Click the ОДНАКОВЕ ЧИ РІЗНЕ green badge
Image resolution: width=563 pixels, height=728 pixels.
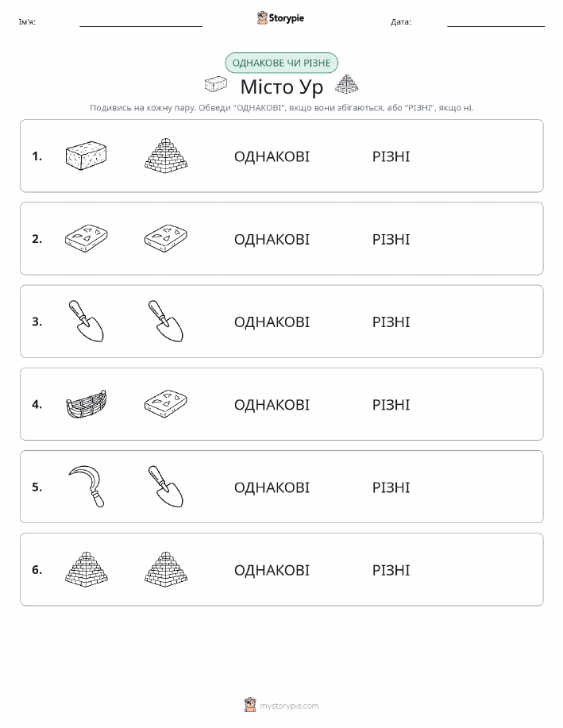[281, 63]
